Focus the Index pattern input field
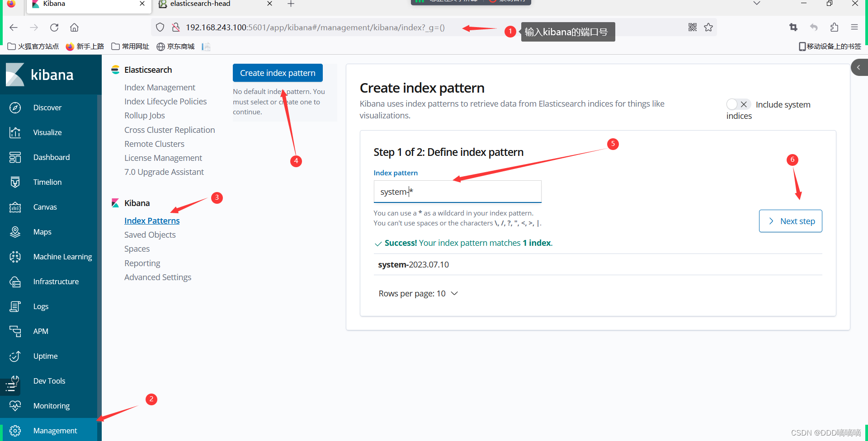The image size is (868, 441). (458, 192)
